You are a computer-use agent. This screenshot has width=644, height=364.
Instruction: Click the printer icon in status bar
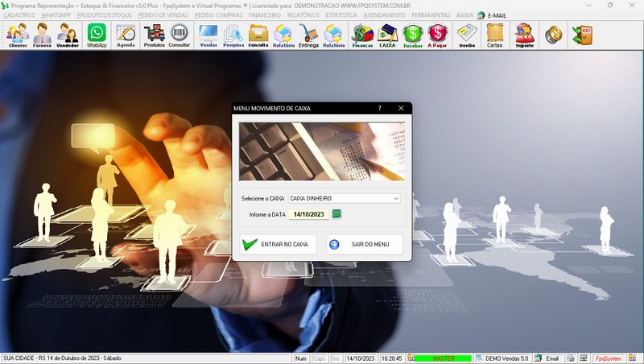(x=571, y=358)
